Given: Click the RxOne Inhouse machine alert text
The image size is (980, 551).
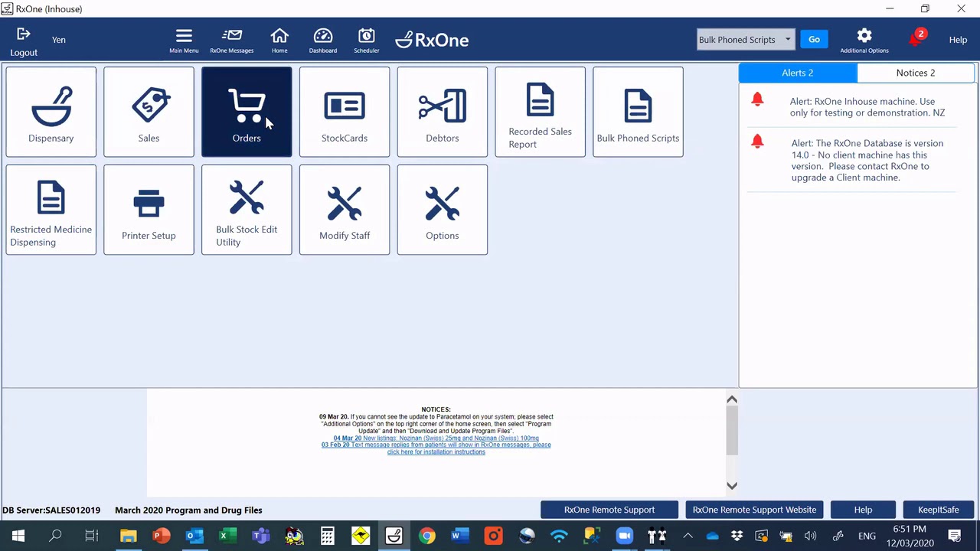Looking at the screenshot, I should (867, 107).
